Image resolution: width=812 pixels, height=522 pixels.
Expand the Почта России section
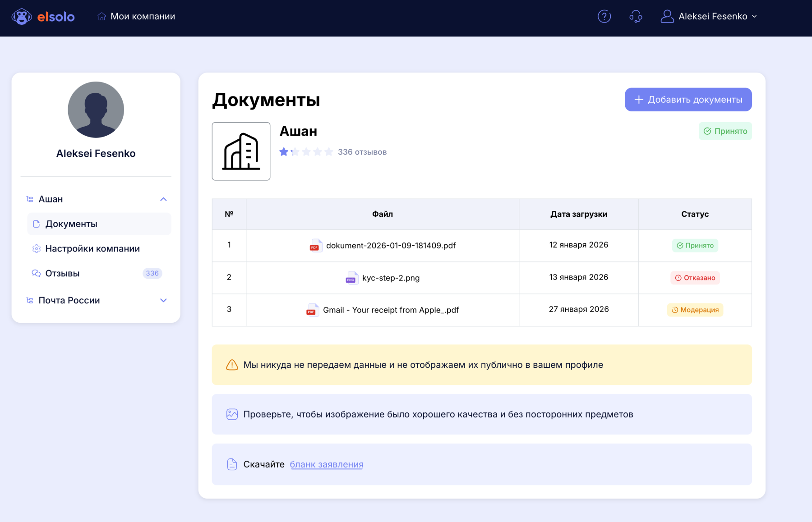[163, 300]
